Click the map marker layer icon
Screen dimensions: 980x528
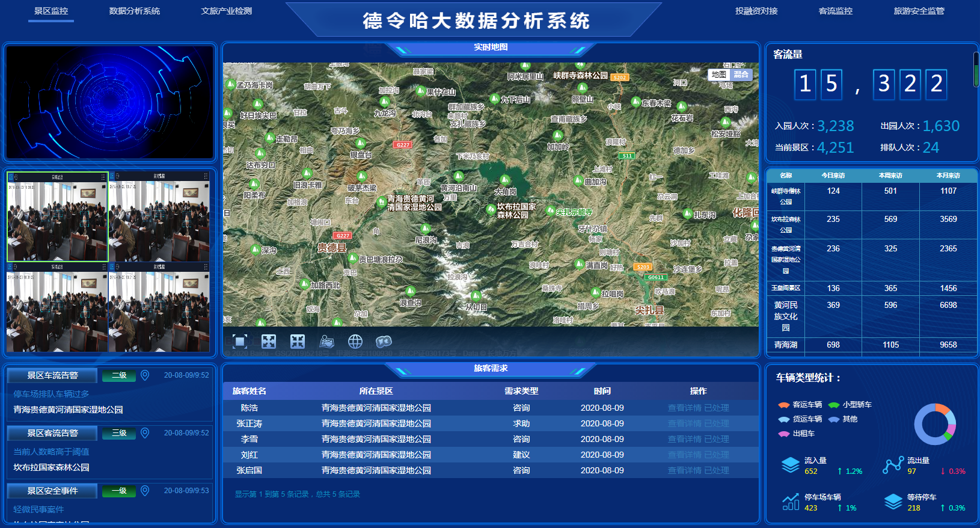coord(326,342)
